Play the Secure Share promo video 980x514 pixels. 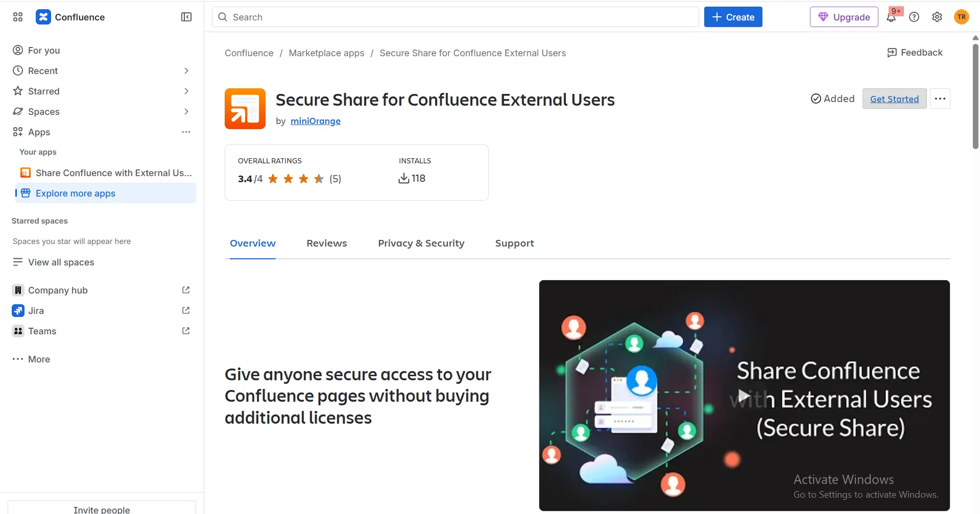coord(744,395)
